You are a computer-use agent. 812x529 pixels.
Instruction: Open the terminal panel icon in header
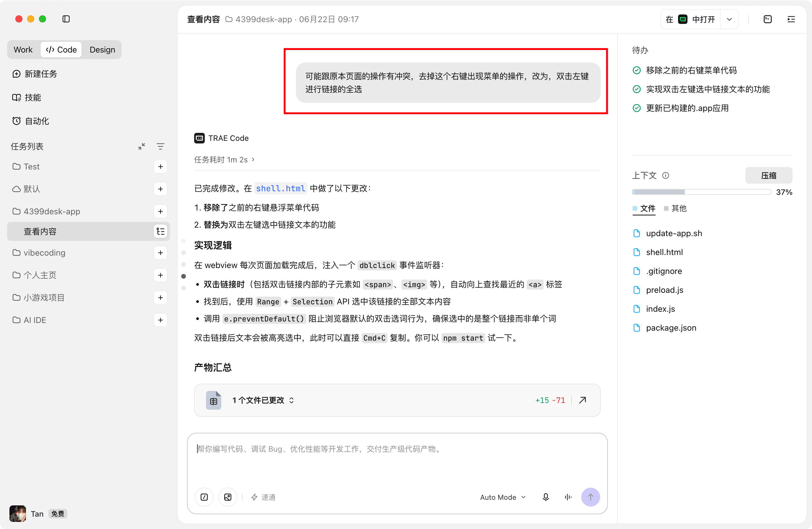(767, 19)
